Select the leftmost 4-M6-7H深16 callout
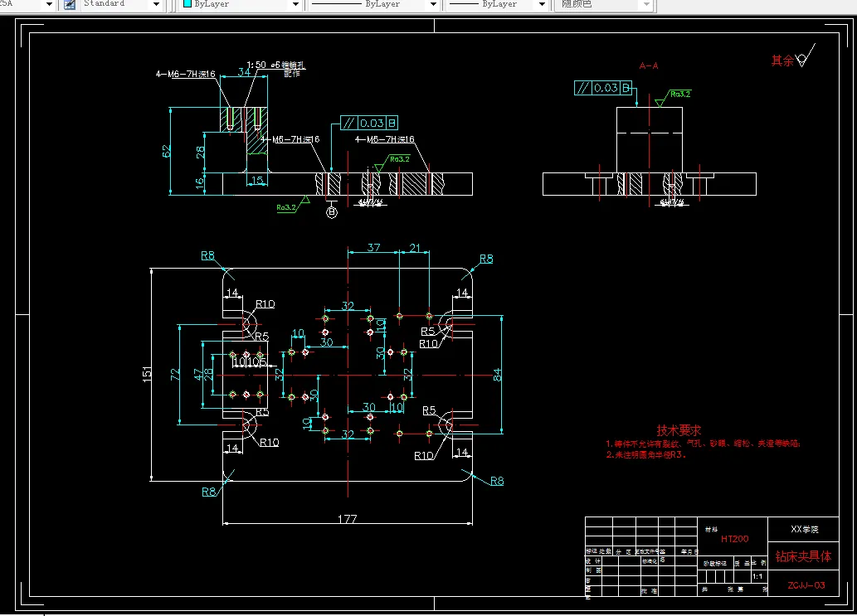857x616 pixels. tap(186, 75)
